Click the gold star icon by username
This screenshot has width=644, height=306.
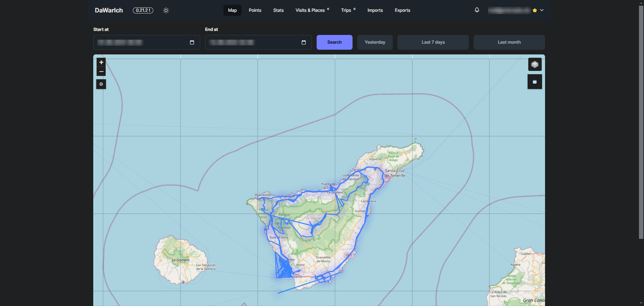click(535, 10)
